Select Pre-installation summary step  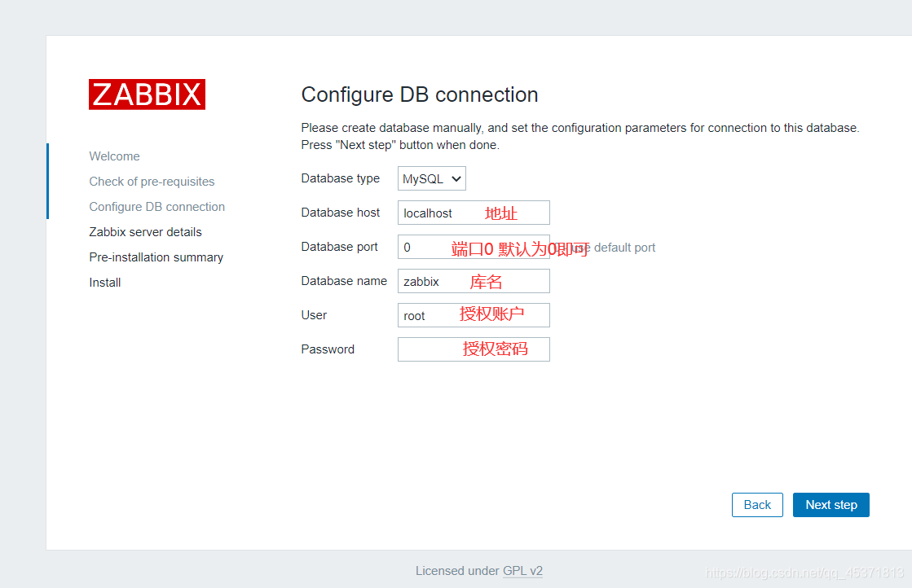[156, 257]
